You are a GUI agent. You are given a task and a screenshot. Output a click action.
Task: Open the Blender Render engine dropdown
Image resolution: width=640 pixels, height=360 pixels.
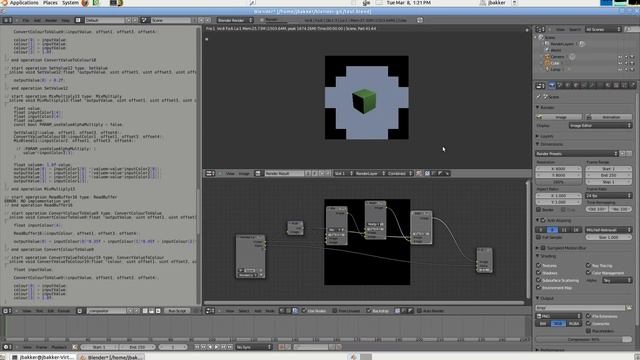(235, 20)
